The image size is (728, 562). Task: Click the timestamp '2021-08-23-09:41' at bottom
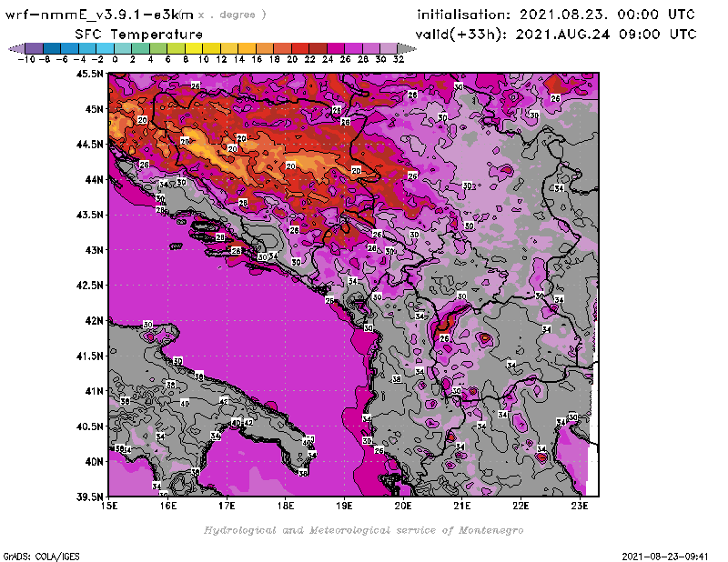(x=665, y=557)
